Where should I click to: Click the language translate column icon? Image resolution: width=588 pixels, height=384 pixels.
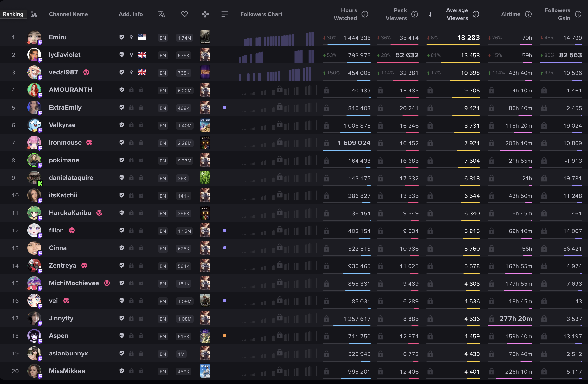[x=162, y=14]
